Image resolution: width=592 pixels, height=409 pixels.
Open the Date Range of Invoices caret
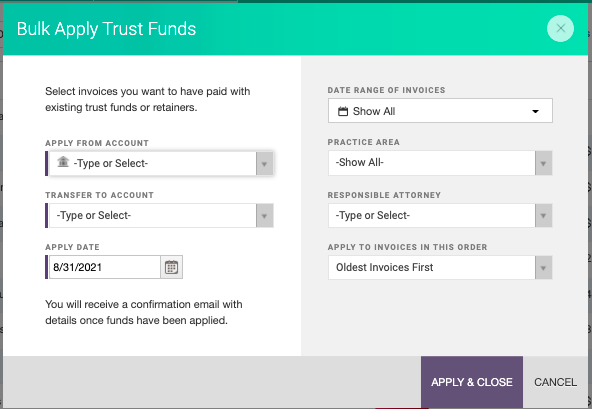point(535,111)
